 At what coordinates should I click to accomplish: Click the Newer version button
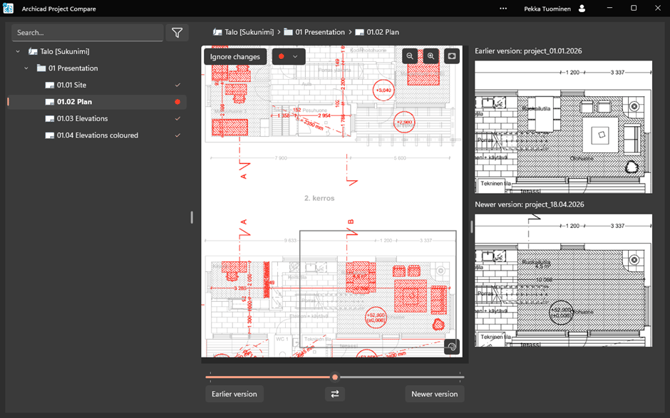click(434, 394)
